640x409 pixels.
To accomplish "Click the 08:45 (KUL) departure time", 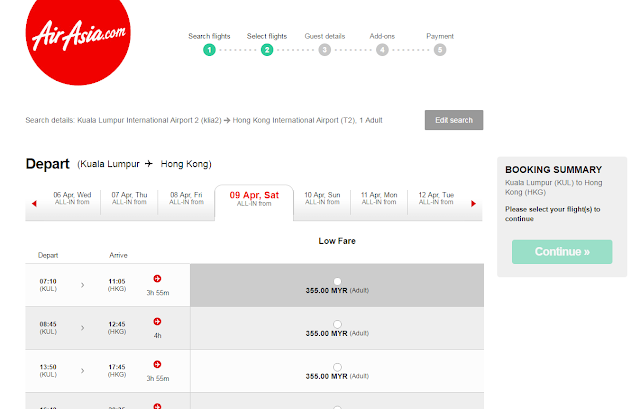I will [x=48, y=328].
